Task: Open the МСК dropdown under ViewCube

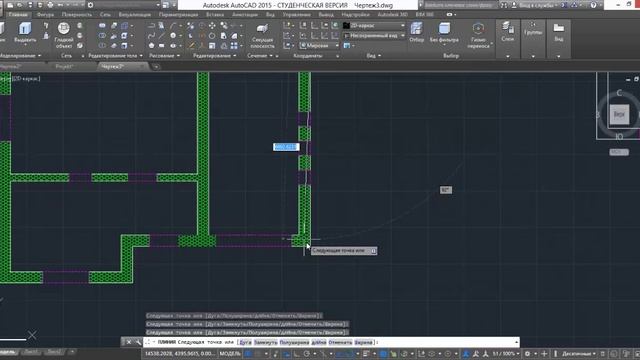Action: [x=619, y=152]
